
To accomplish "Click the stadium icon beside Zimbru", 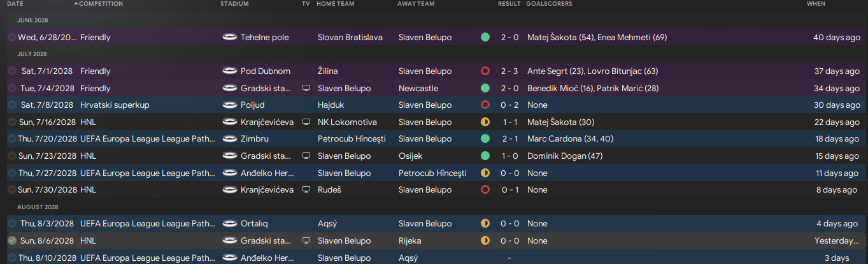I will [x=229, y=138].
